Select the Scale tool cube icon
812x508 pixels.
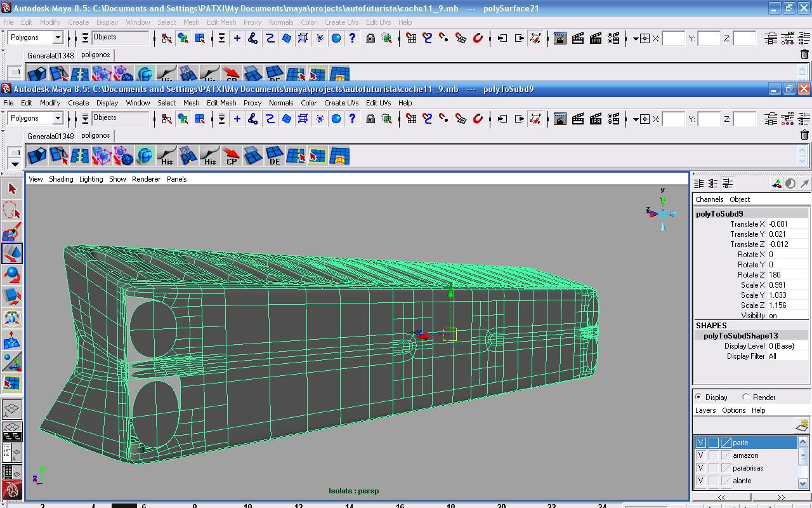click(12, 297)
